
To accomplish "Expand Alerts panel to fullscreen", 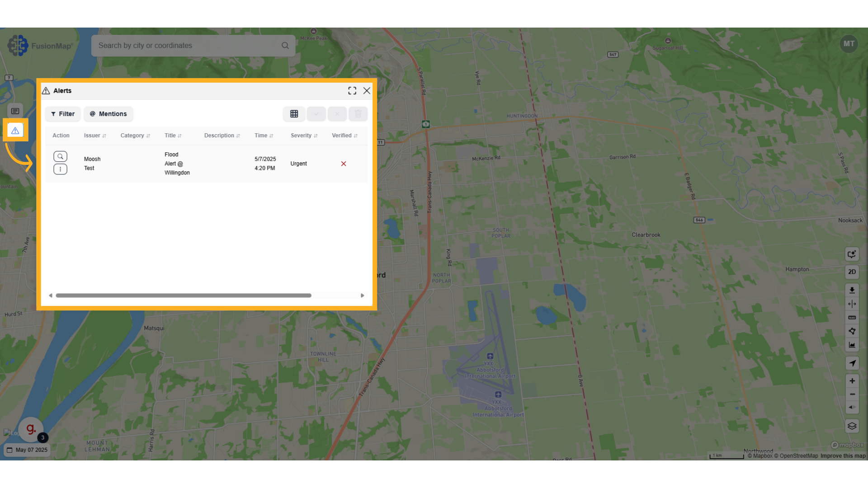I will click(x=352, y=91).
